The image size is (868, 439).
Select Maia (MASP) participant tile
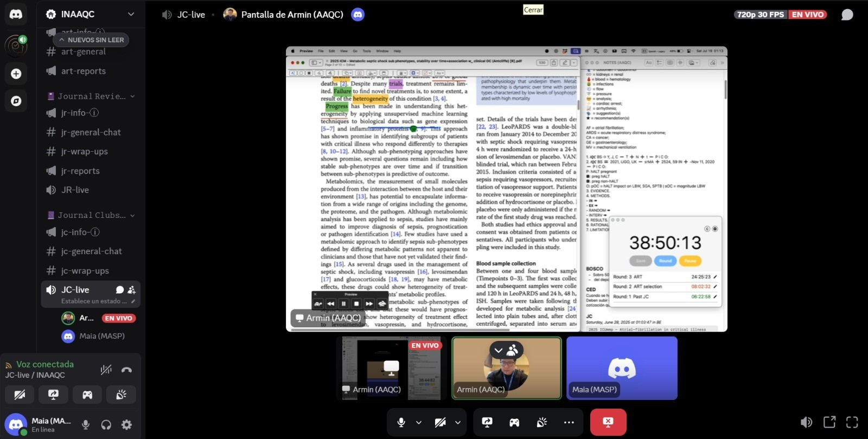tap(622, 368)
